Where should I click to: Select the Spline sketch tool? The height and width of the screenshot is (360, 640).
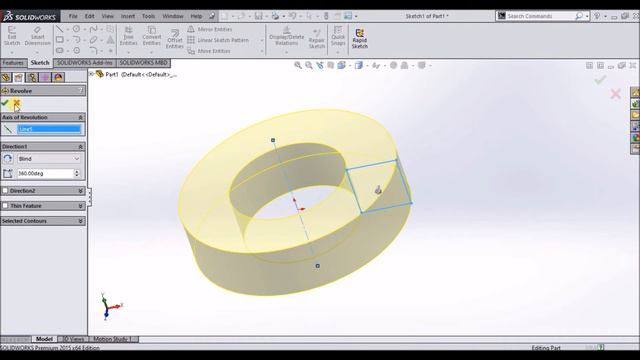[93, 29]
